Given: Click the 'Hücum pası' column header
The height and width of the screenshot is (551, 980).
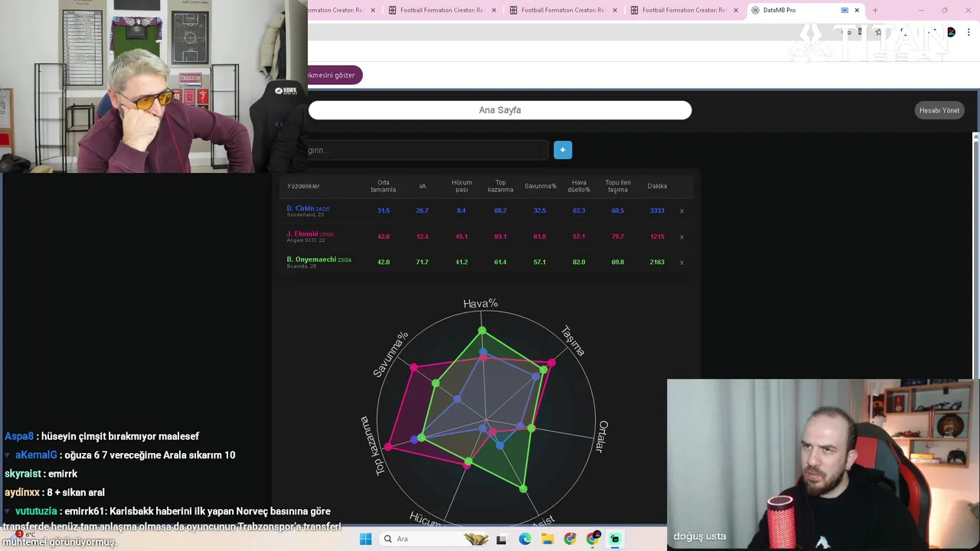Looking at the screenshot, I should tap(462, 186).
